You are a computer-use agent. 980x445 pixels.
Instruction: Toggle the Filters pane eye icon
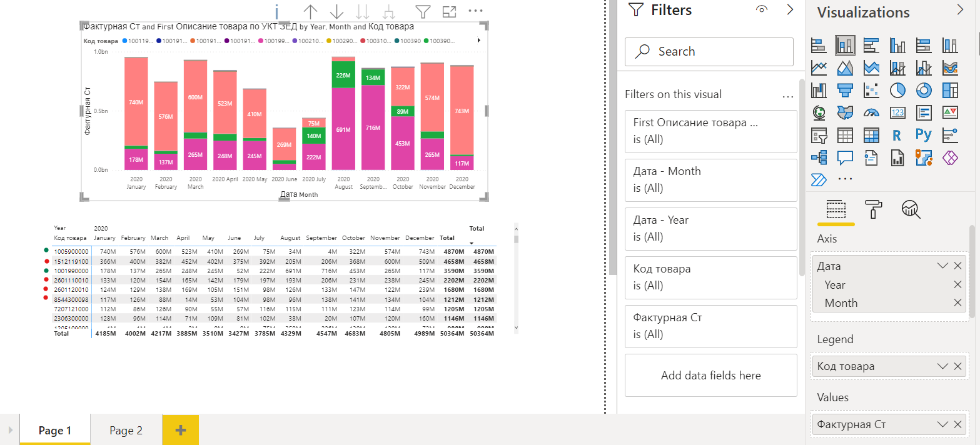click(x=762, y=9)
